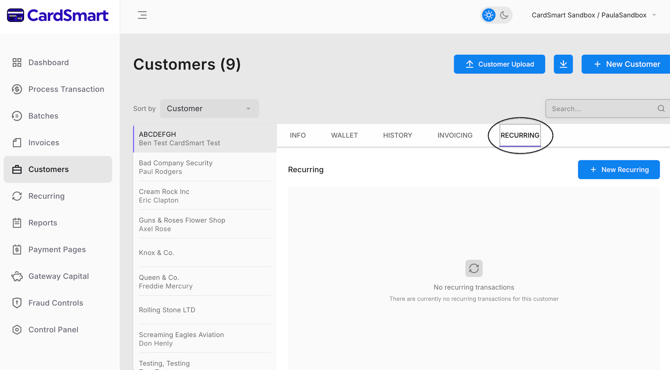Screen dimensions: 670x370
Task: Select customer Rolling Stone LTD
Action: tap(205, 310)
